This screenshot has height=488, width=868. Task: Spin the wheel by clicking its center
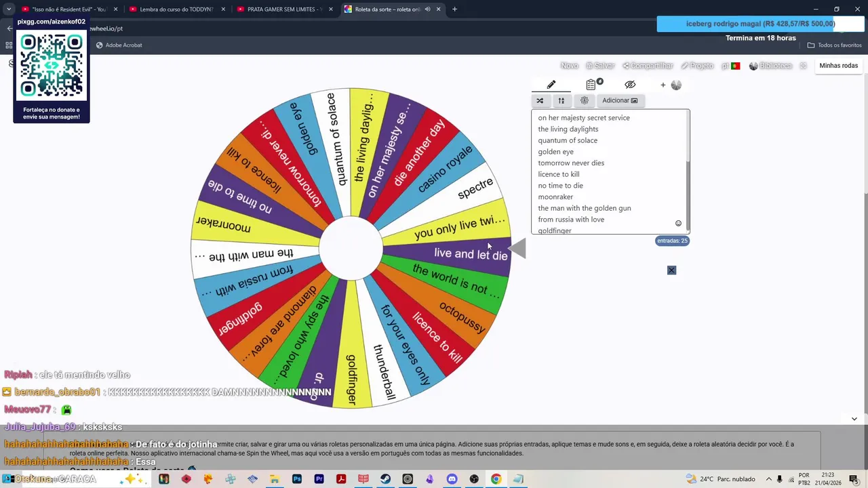pos(351,248)
